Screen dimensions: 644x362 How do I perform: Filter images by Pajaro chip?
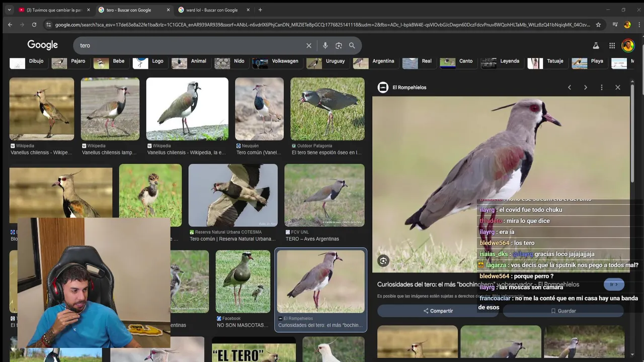pyautogui.click(x=70, y=62)
